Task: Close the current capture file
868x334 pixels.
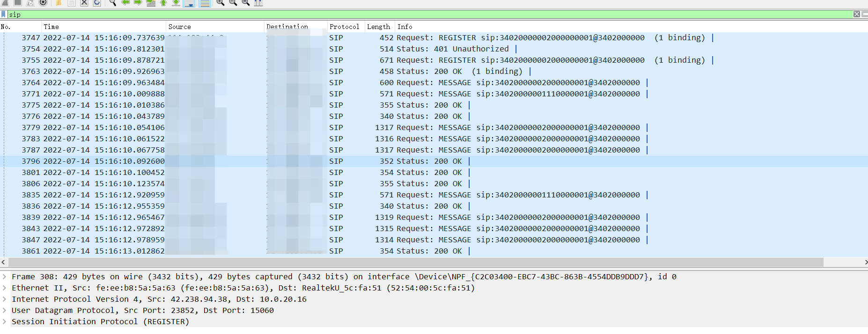Action: tap(84, 2)
